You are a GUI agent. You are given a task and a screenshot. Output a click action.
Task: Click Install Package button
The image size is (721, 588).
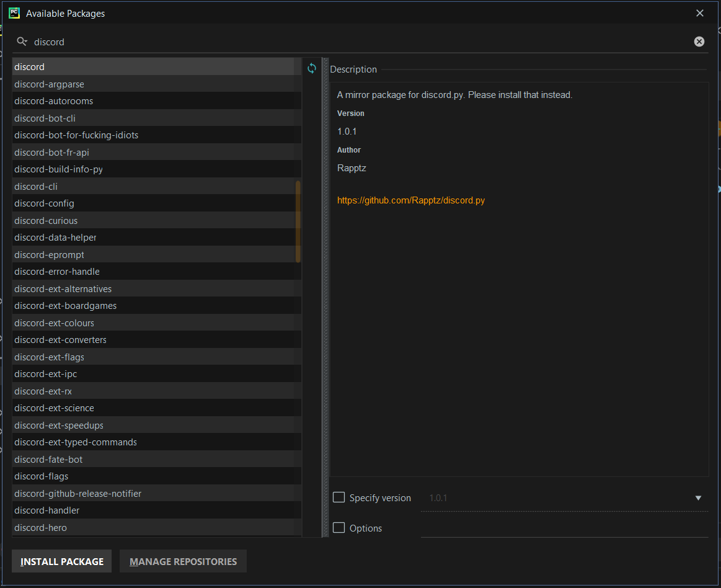pos(61,561)
